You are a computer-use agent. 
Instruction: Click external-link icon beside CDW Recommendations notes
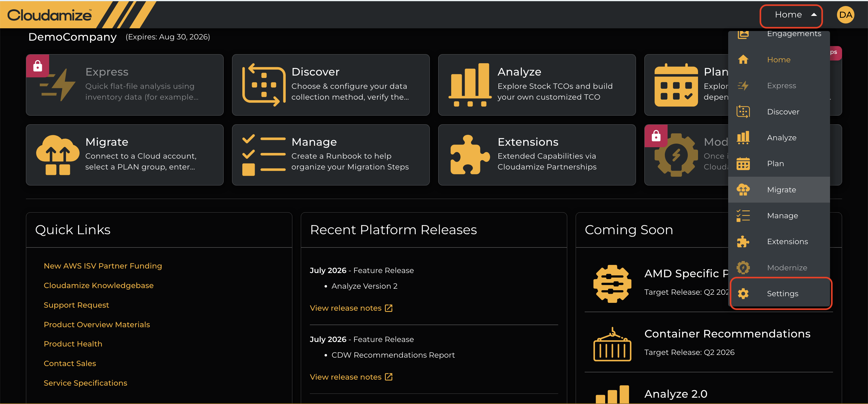388,377
